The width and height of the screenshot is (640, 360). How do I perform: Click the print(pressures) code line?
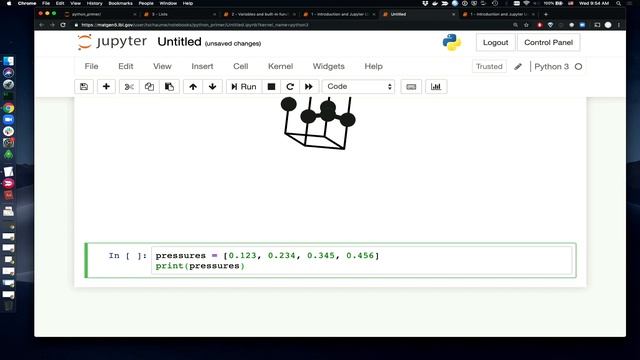[x=200, y=266]
